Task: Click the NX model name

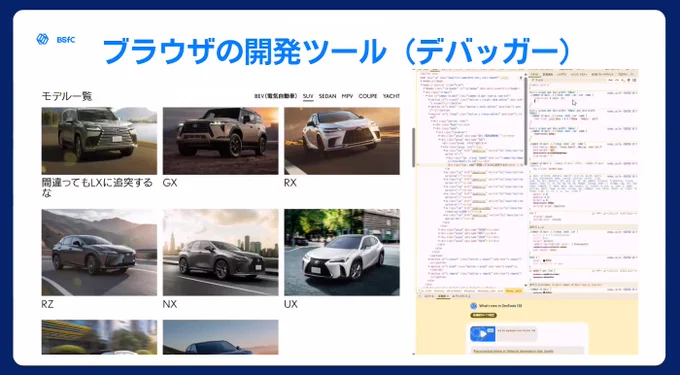Action: click(x=170, y=304)
